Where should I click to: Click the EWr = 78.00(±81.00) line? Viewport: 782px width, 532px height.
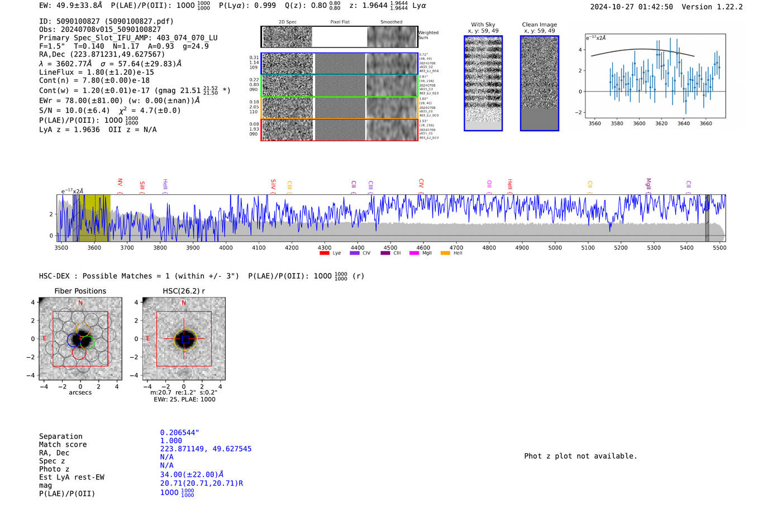(x=120, y=100)
